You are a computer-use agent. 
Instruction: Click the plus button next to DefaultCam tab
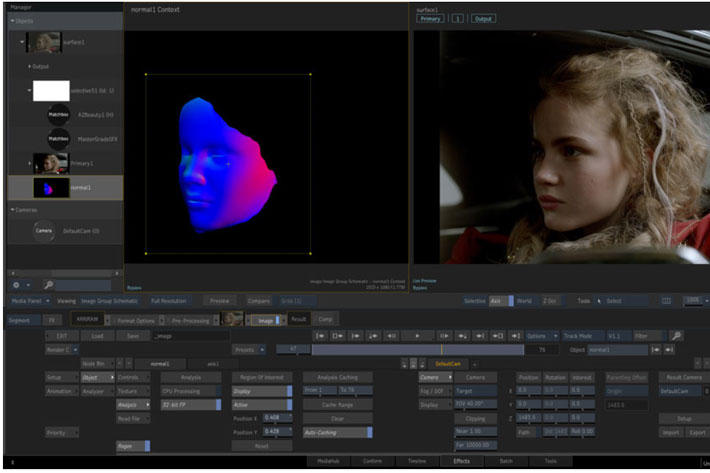point(475,364)
